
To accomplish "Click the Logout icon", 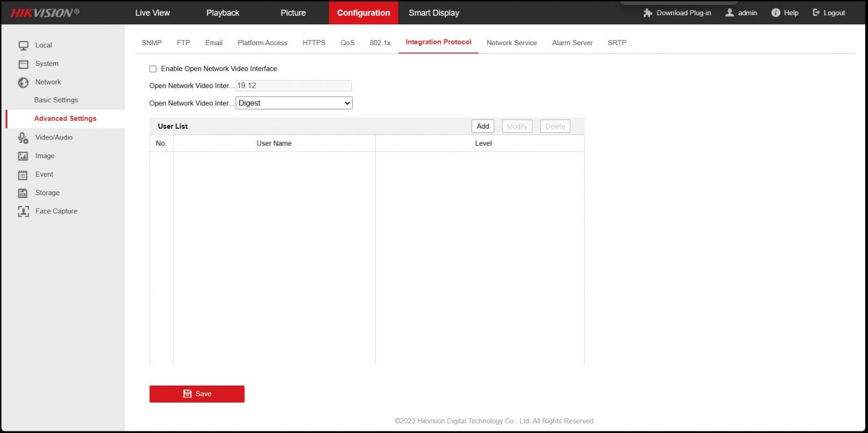I will pyautogui.click(x=815, y=12).
